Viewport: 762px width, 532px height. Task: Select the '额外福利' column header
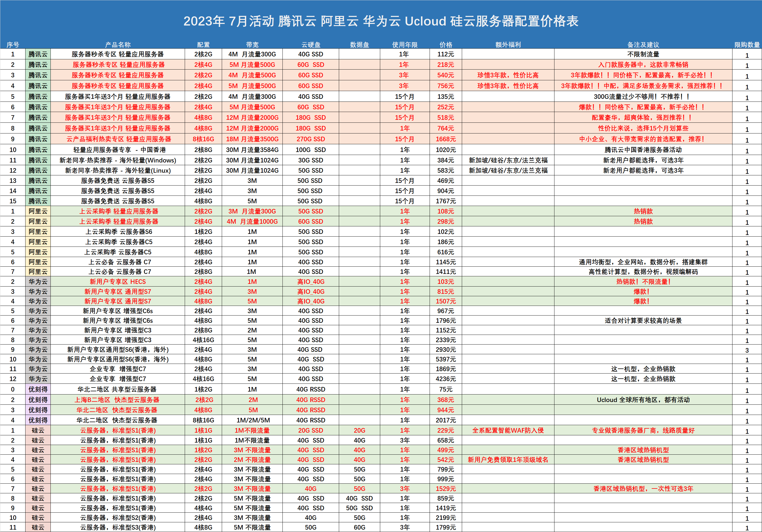(508, 45)
